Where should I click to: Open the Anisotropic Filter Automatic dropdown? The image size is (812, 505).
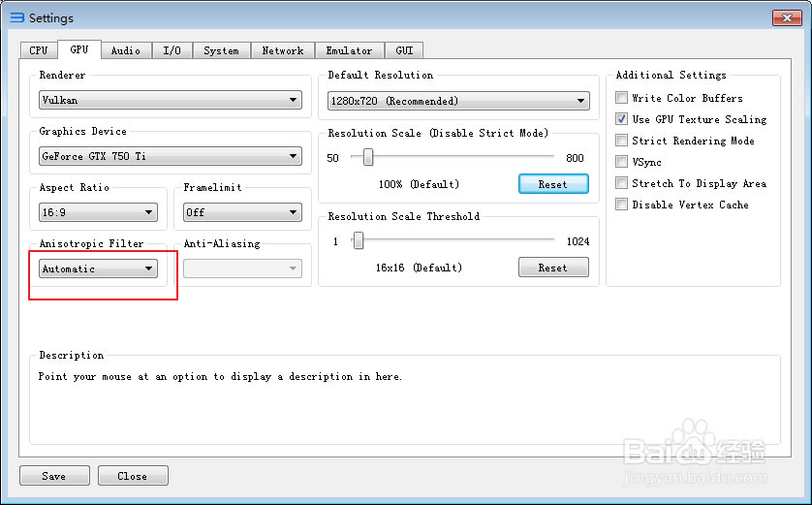[98, 268]
